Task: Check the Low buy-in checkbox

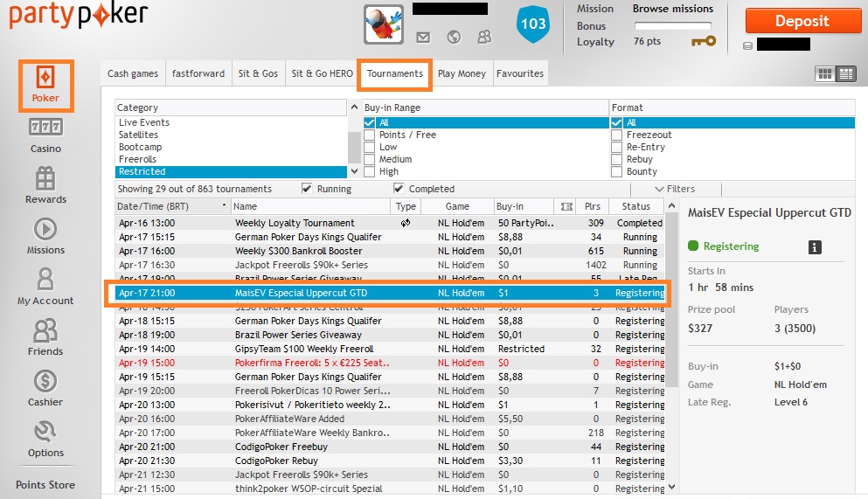Action: tap(370, 147)
